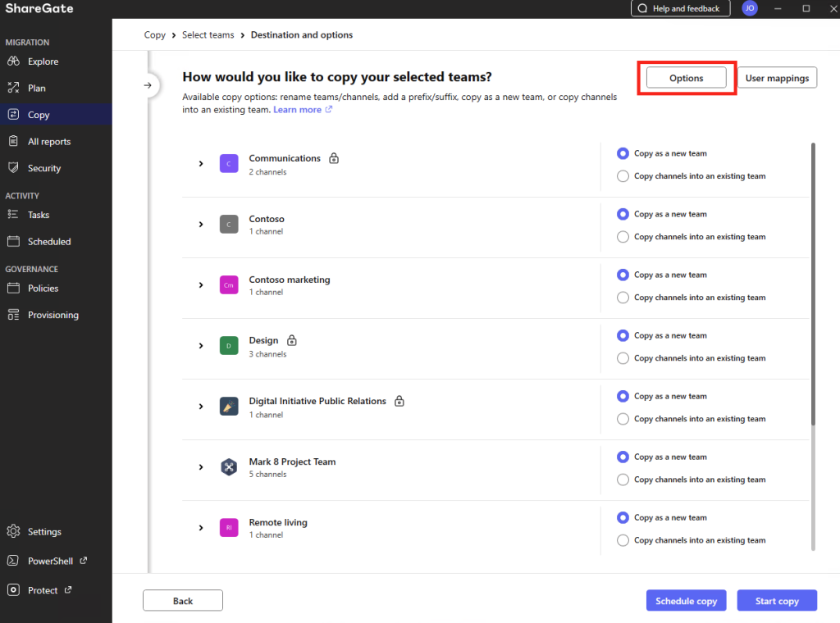
Task: Open the Options button
Action: [x=687, y=78]
